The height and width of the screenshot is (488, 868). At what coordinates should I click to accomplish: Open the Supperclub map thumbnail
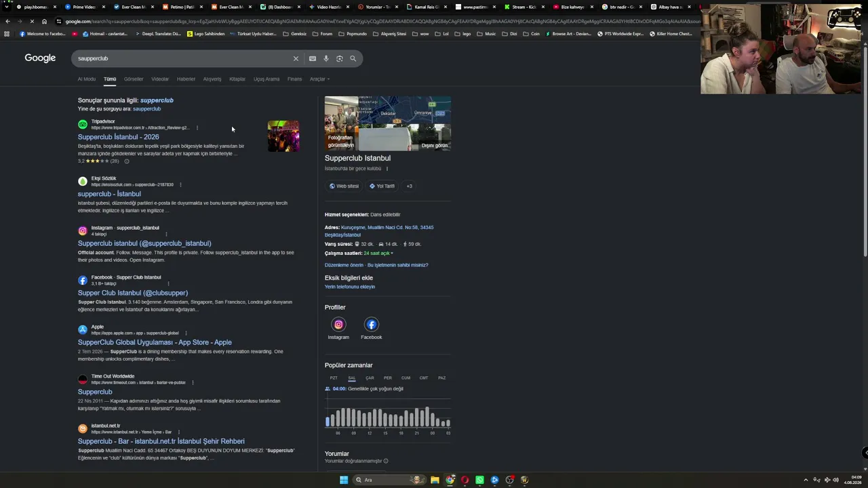pyautogui.click(x=405, y=111)
